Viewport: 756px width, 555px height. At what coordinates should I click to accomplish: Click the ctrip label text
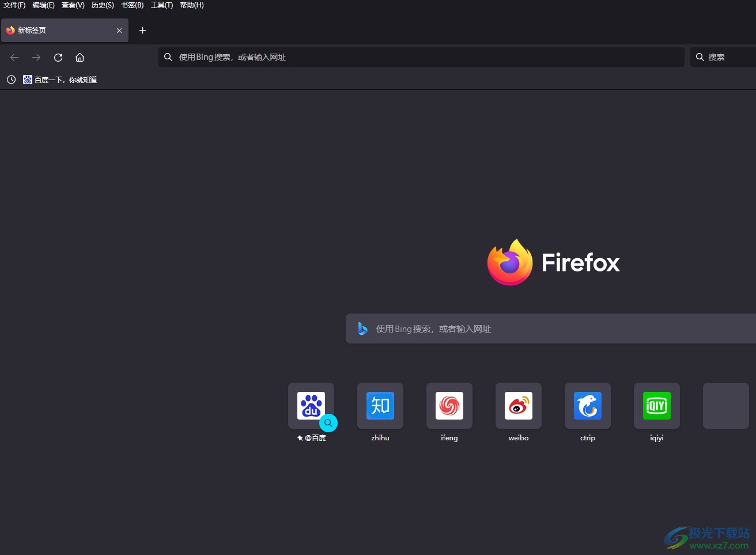[588, 438]
